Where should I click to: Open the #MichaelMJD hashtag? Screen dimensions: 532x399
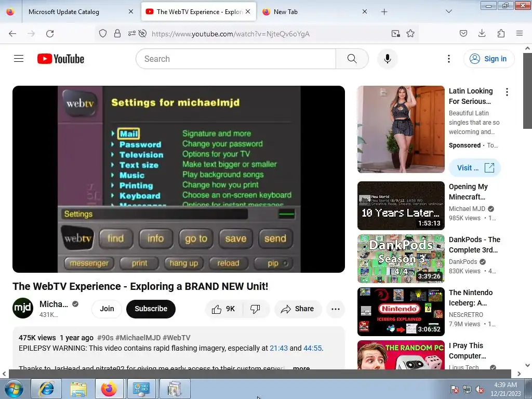click(138, 338)
